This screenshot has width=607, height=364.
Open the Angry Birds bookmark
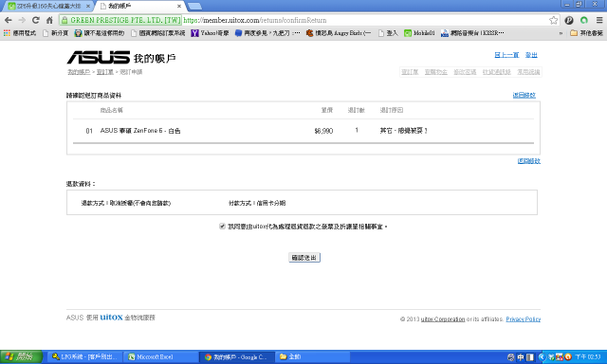pyautogui.click(x=339, y=33)
